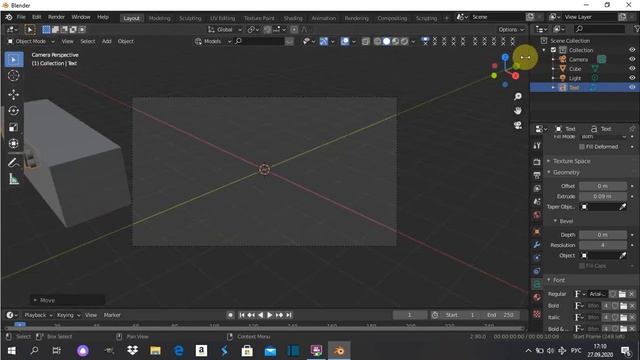This screenshot has height=360, width=640.
Task: Open the Object Mode dropdown
Action: (x=31, y=41)
